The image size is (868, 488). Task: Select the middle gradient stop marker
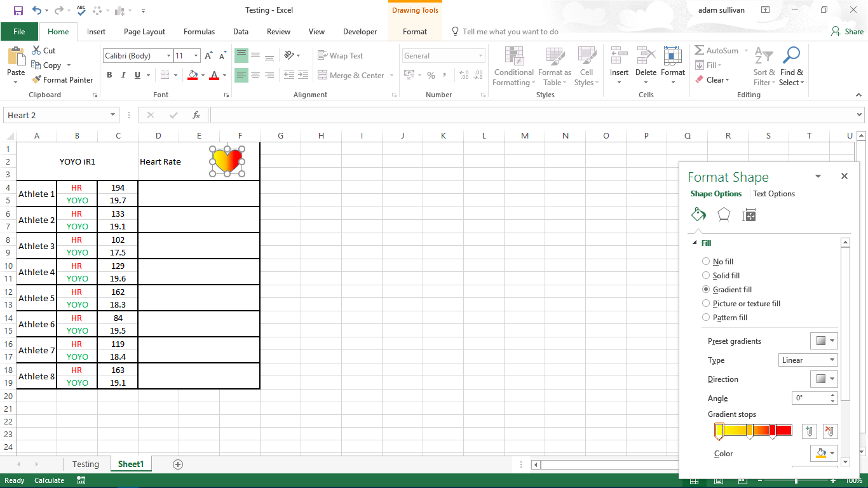point(750,431)
